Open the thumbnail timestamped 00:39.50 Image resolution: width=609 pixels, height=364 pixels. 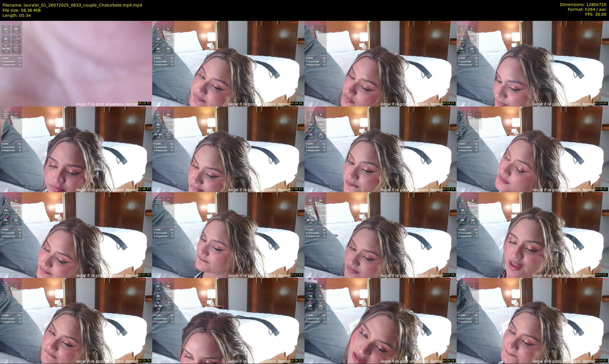(228, 63)
